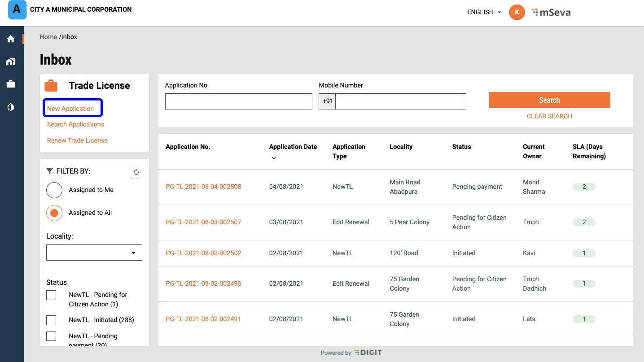Go to Home in the breadcrumb

click(x=48, y=37)
